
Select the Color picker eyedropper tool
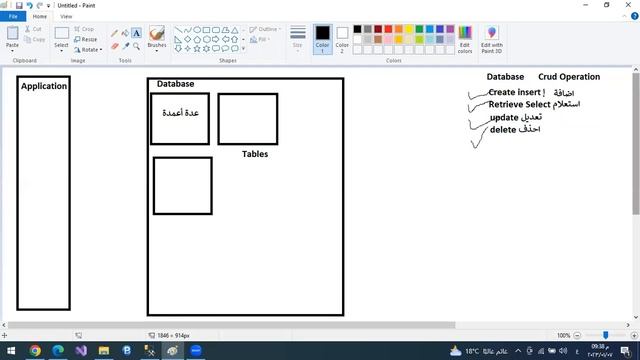click(126, 46)
